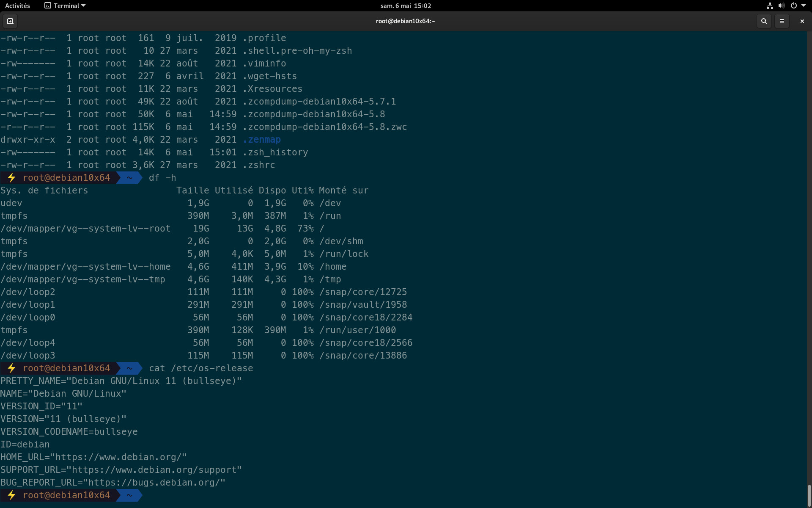Screen dimensions: 812x508
Task: Close the terminal window
Action: (802, 21)
